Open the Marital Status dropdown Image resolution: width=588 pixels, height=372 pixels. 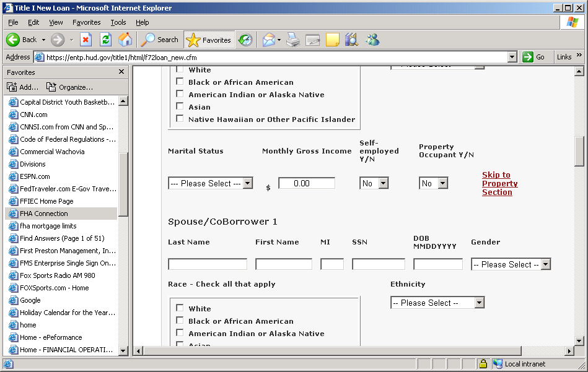tap(211, 183)
